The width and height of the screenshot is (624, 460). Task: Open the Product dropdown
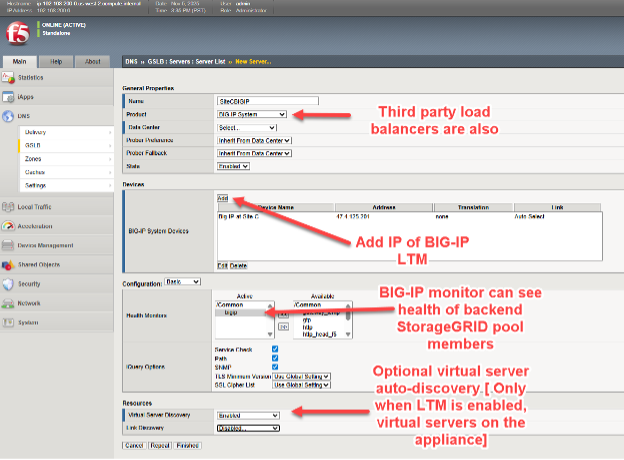coord(252,114)
